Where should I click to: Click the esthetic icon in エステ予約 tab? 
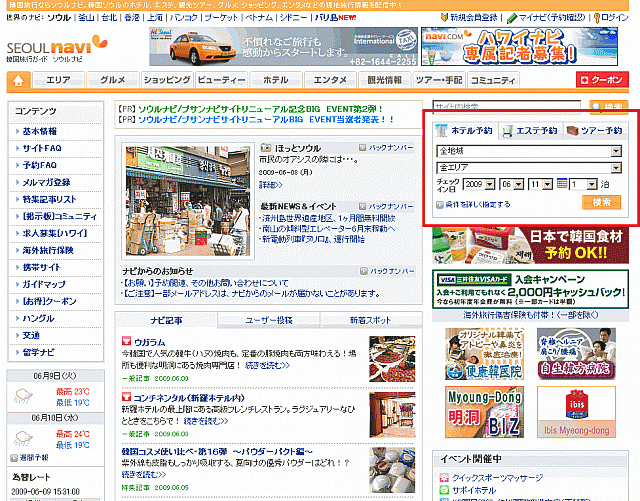point(507,131)
